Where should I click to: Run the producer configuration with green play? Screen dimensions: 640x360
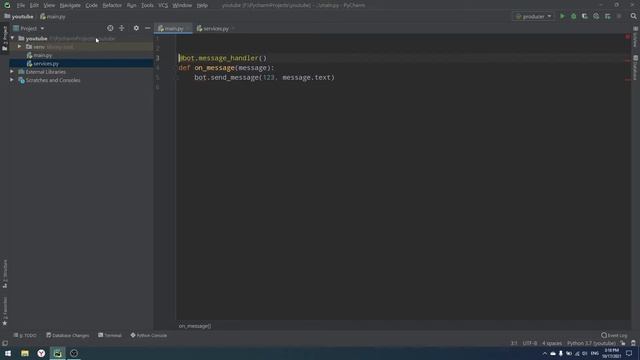point(562,16)
